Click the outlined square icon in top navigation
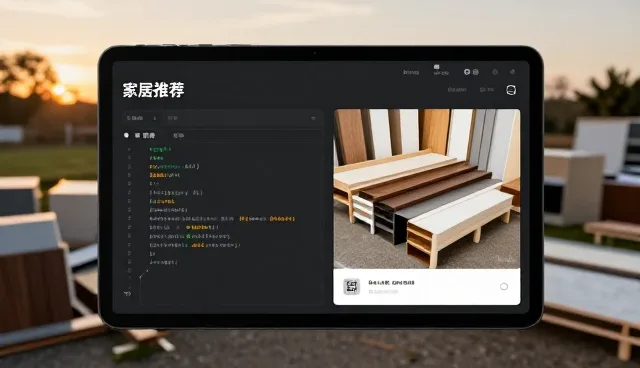Screen dimensions: 640x368 pyautogui.click(x=476, y=72)
